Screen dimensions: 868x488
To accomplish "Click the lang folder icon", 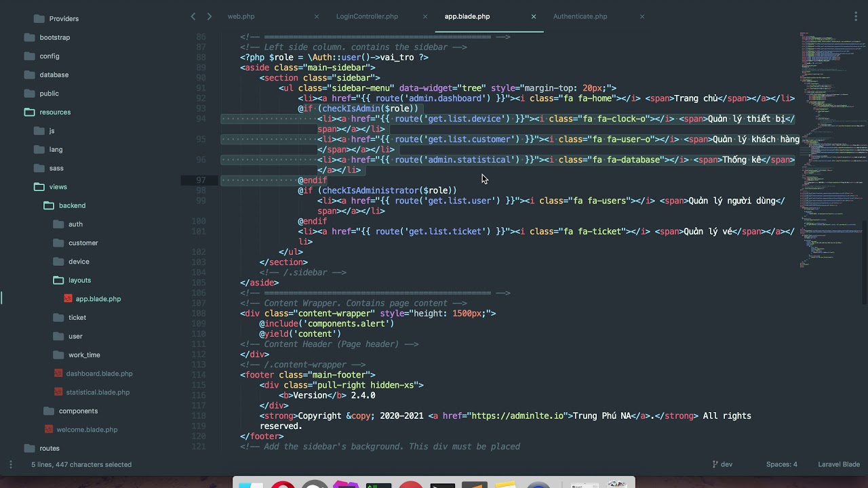I will click(39, 149).
